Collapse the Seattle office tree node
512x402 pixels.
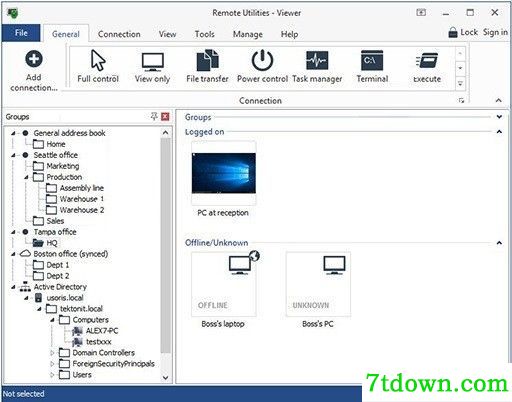tap(13, 155)
